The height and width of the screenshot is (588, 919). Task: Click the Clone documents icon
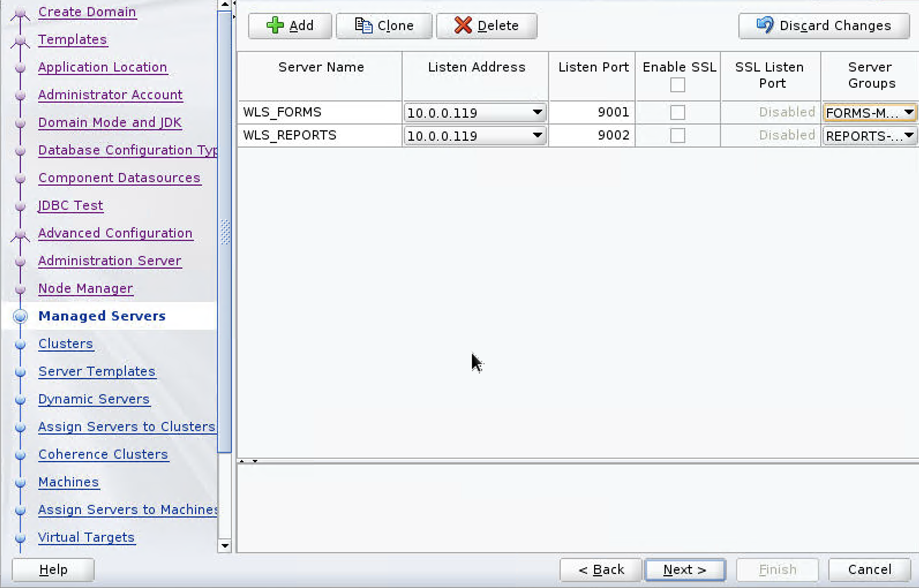(363, 25)
